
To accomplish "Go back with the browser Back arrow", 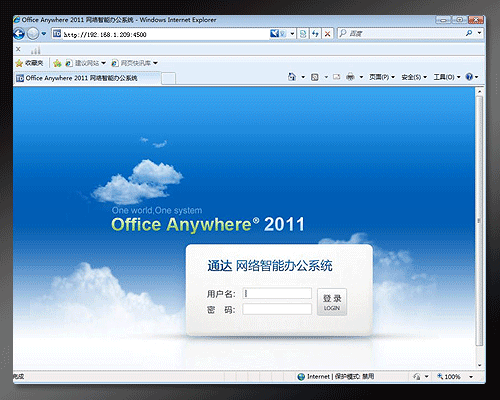I will [19, 34].
